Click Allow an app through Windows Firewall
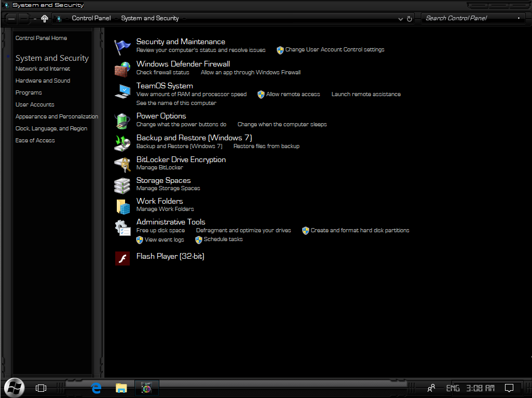This screenshot has width=532, height=398. pos(251,72)
